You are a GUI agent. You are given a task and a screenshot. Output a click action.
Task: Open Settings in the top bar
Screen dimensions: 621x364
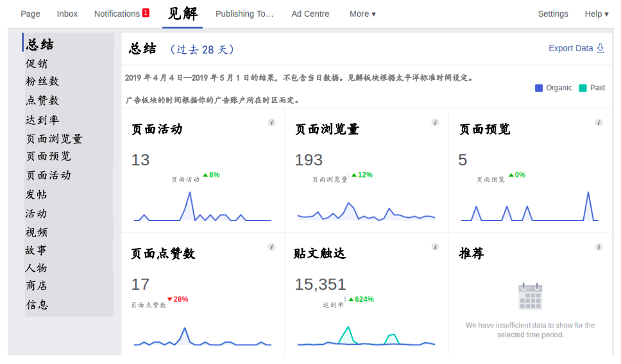(553, 14)
